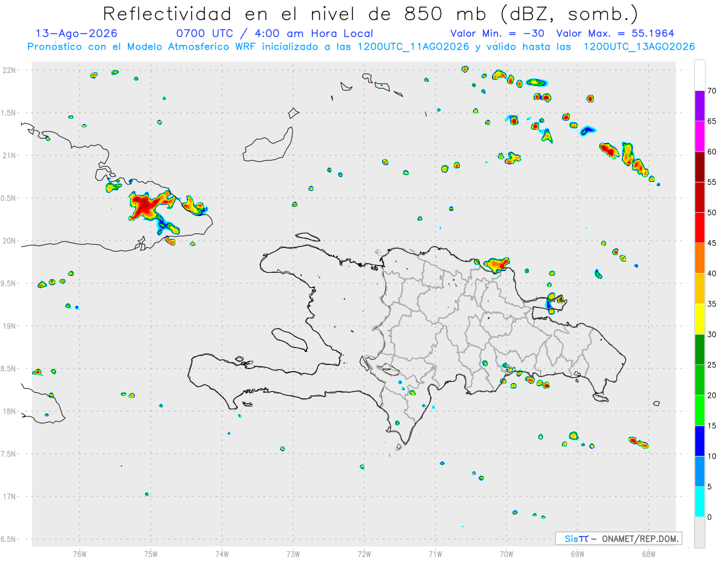Click the Great Inagua island outline

(x=268, y=144)
